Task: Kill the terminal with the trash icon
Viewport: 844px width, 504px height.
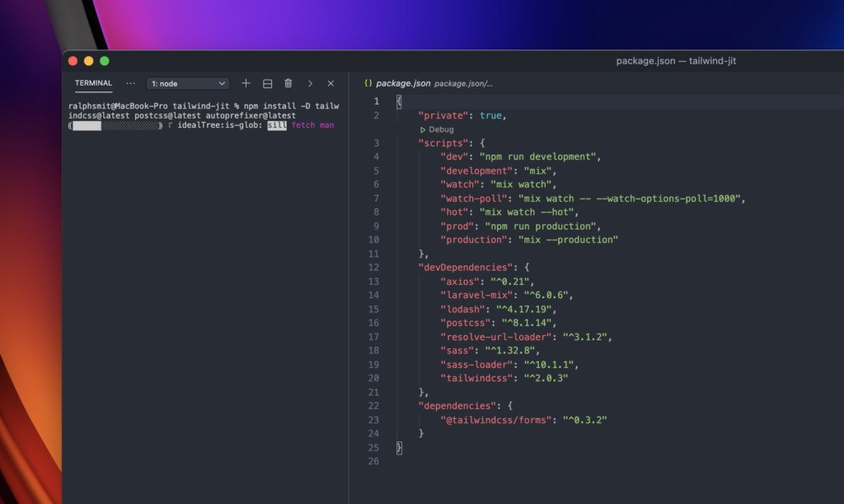Action: [288, 83]
